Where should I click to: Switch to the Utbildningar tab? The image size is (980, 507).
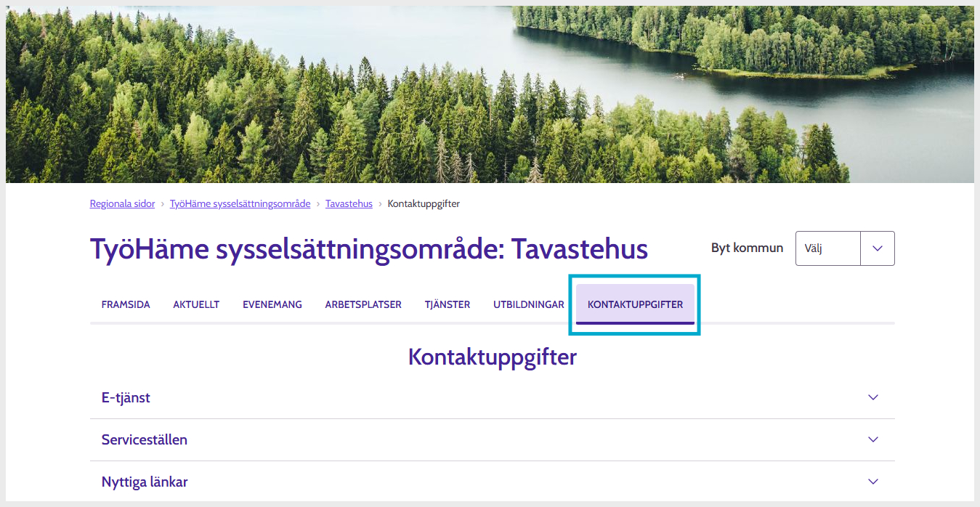point(529,304)
